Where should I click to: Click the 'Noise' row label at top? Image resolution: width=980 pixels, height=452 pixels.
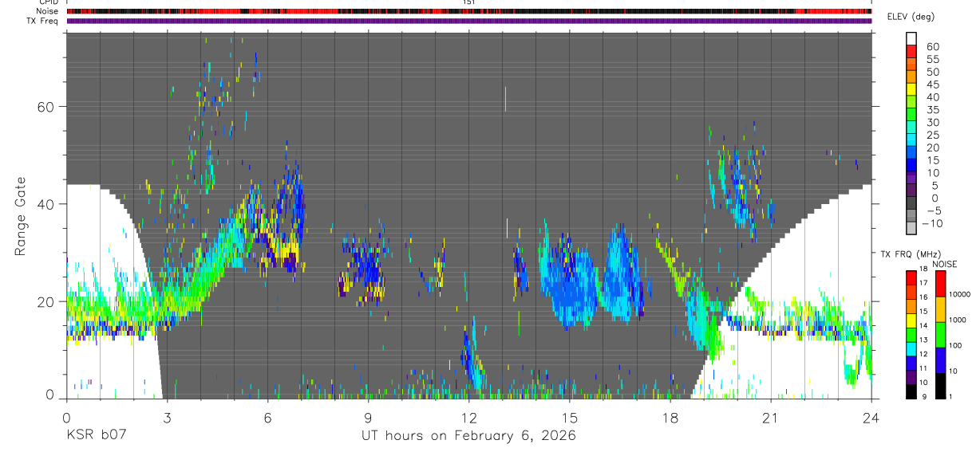click(x=47, y=11)
